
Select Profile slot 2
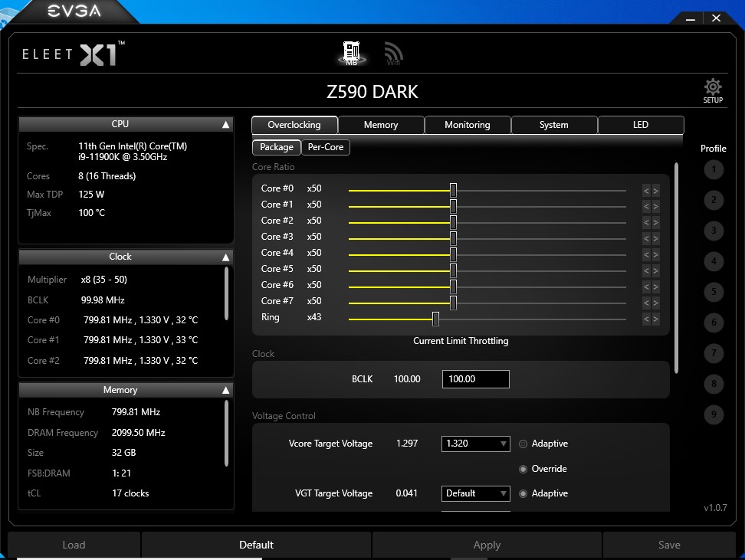(x=713, y=200)
